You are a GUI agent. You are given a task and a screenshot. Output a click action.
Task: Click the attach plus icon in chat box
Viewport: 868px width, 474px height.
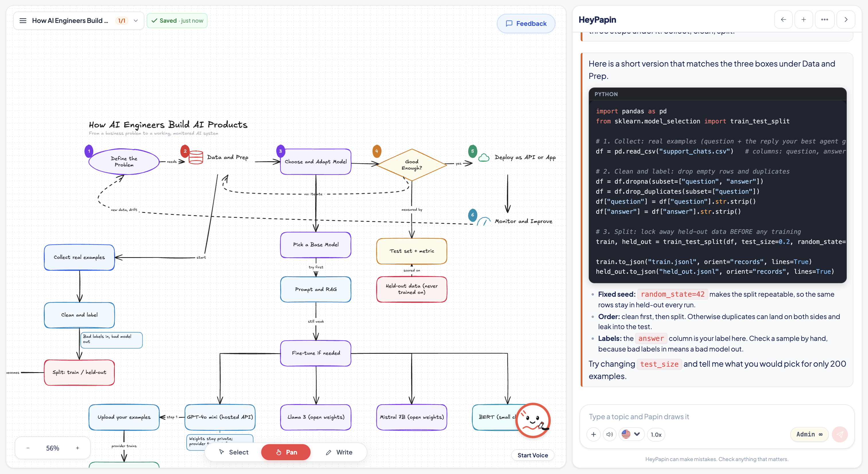point(593,435)
